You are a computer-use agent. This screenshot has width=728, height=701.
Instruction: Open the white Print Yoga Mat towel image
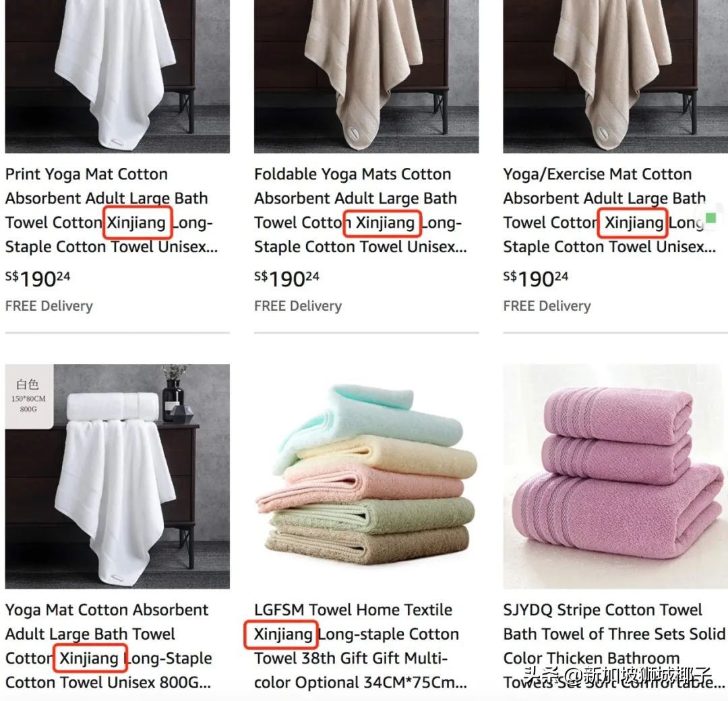tap(117, 76)
